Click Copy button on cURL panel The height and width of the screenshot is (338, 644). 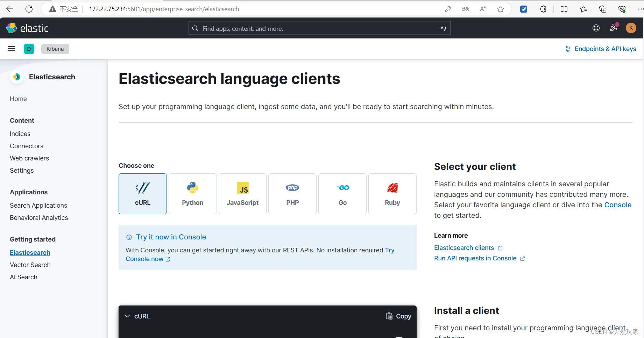pos(398,316)
